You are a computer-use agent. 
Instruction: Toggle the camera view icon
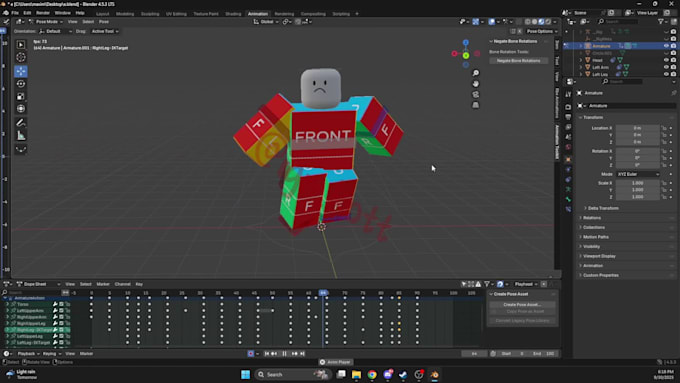pos(476,94)
